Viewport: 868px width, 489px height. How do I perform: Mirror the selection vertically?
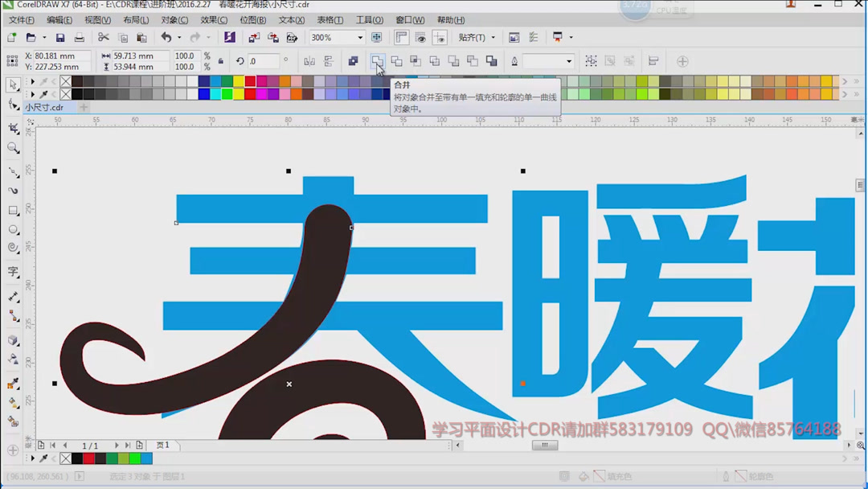pyautogui.click(x=328, y=61)
